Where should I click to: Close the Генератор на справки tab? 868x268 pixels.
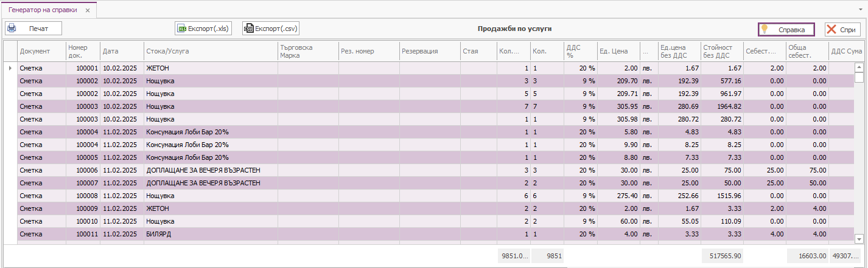pyautogui.click(x=88, y=11)
